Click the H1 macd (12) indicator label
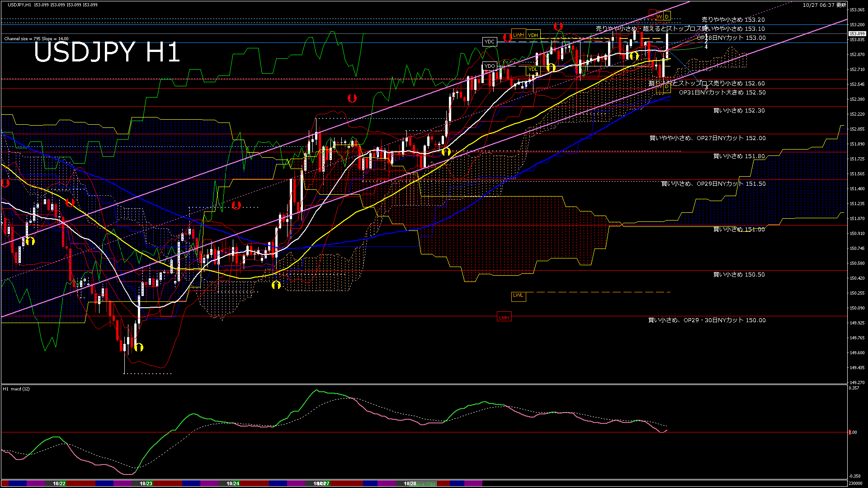 click(17, 389)
